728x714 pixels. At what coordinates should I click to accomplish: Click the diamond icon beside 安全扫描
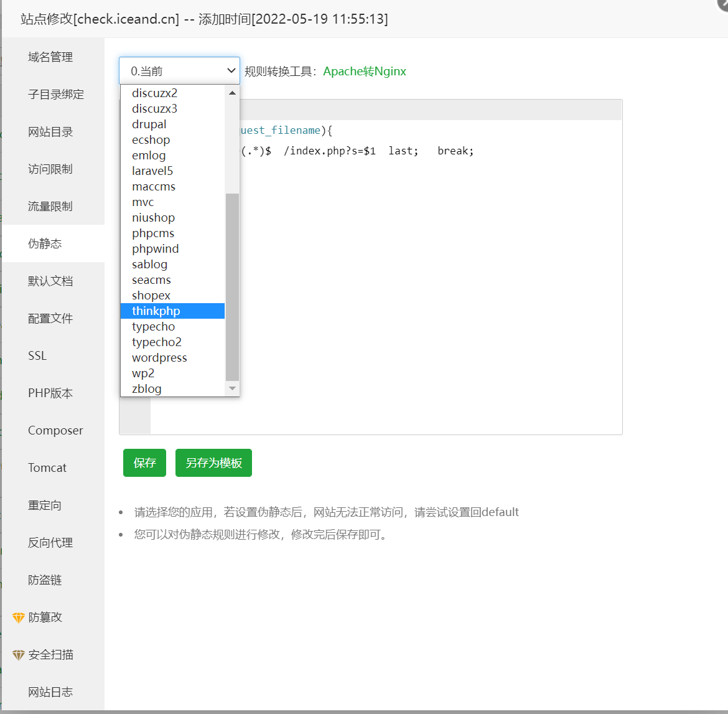19,655
